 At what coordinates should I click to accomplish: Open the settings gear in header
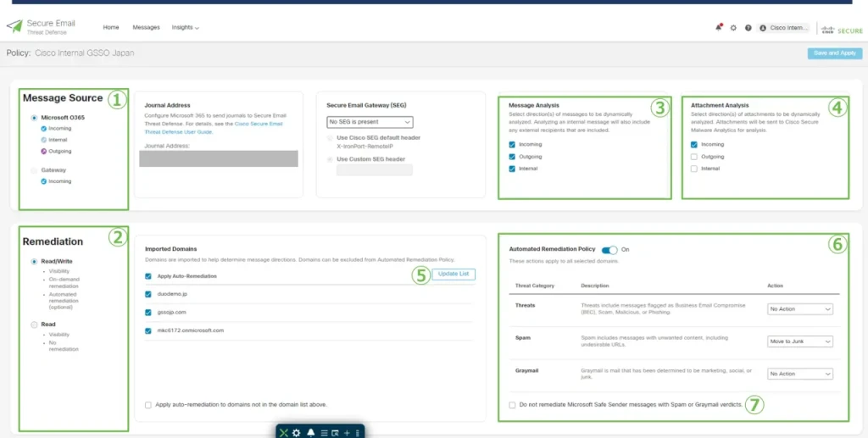[x=733, y=28]
